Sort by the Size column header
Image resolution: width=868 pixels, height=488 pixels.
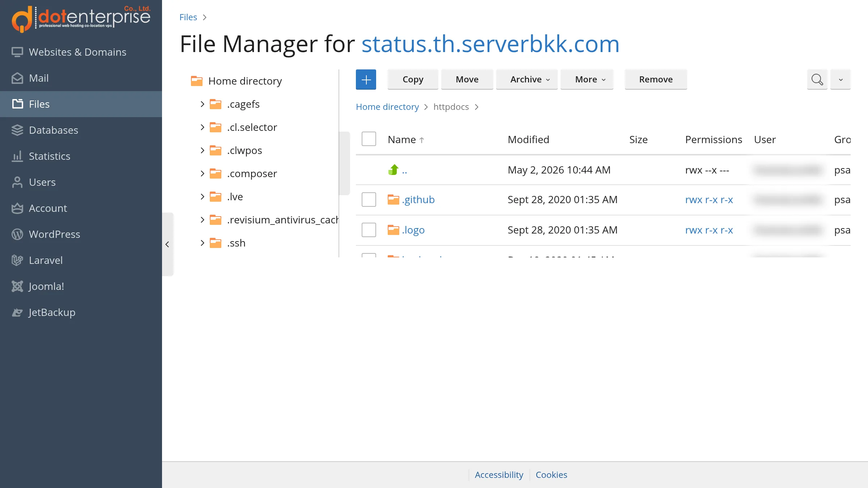(x=638, y=140)
